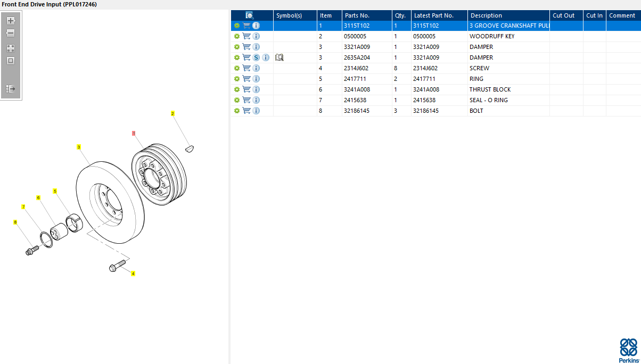Select callout 6 on the diagram
Screen dimensions: 641x364
pyautogui.click(x=38, y=197)
